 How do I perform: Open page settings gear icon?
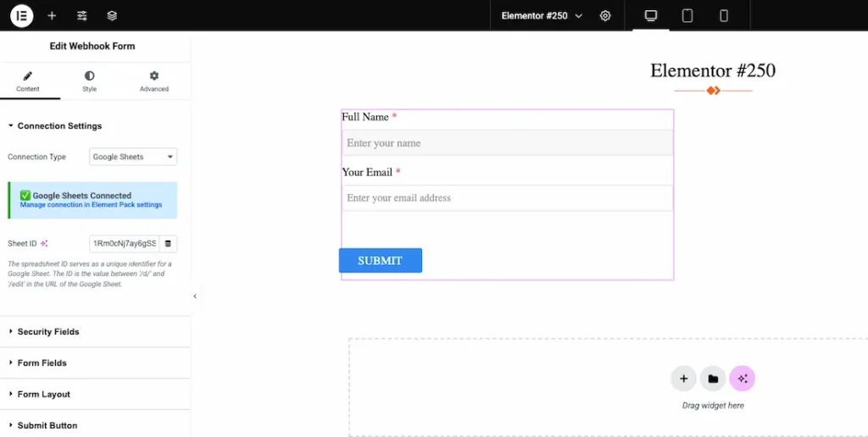pyautogui.click(x=605, y=15)
